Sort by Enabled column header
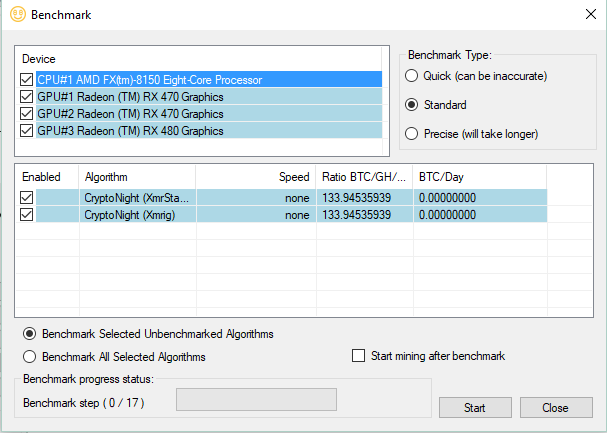 coord(47,177)
